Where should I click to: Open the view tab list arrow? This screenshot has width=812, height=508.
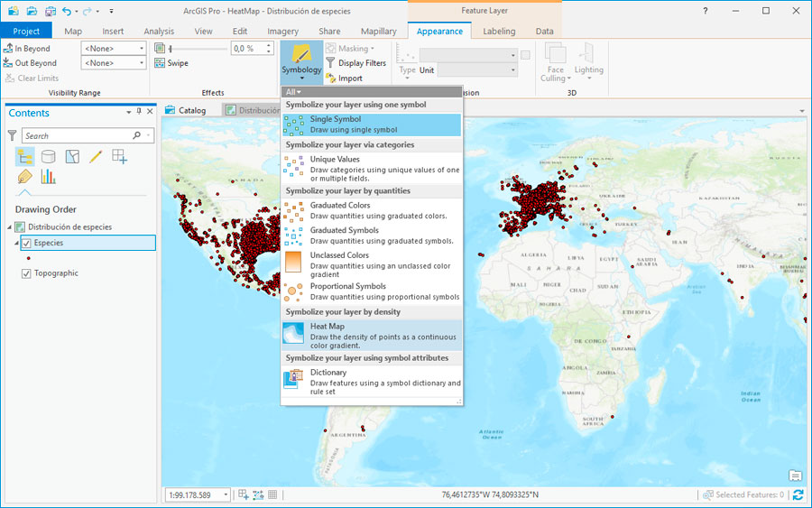coord(802,111)
